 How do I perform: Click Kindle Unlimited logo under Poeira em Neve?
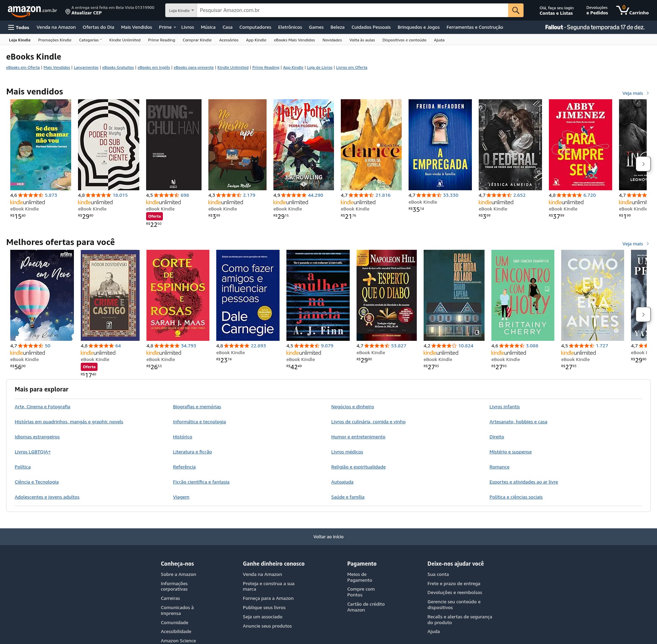pos(28,353)
